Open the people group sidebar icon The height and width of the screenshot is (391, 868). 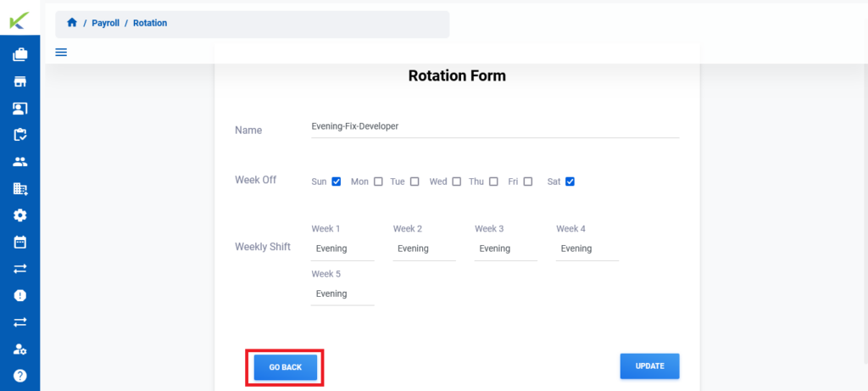tap(20, 162)
